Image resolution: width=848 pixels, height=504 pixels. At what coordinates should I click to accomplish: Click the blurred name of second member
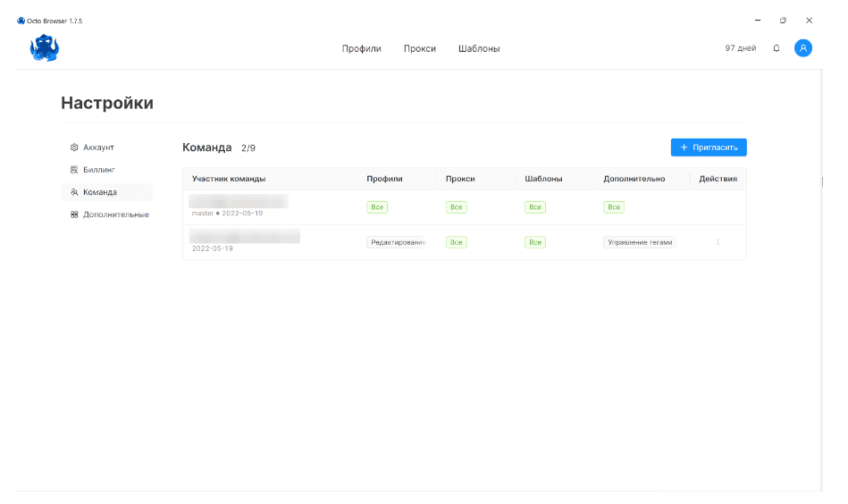(245, 236)
